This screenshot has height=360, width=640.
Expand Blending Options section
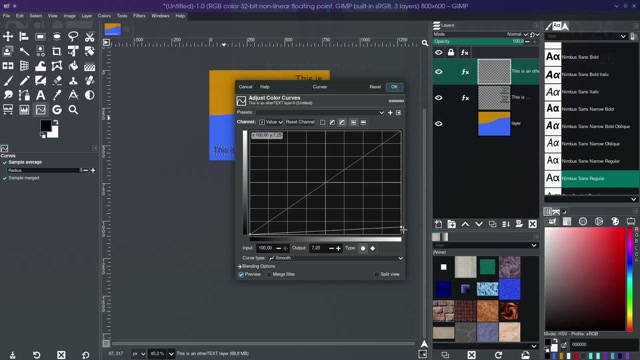(x=257, y=266)
